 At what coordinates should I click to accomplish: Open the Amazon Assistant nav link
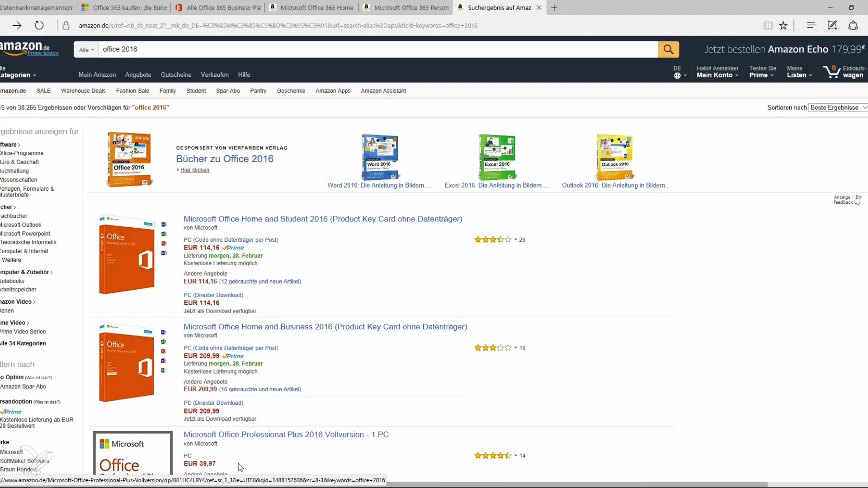[x=383, y=91]
